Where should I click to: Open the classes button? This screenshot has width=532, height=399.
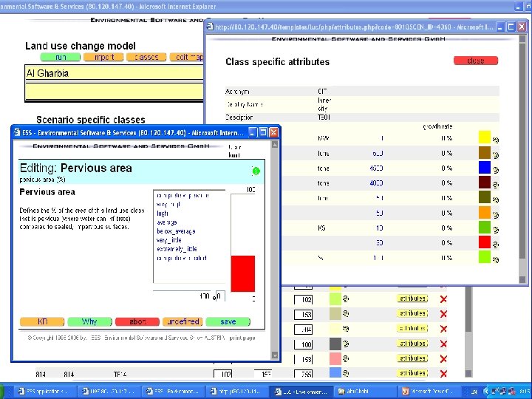[x=146, y=57]
